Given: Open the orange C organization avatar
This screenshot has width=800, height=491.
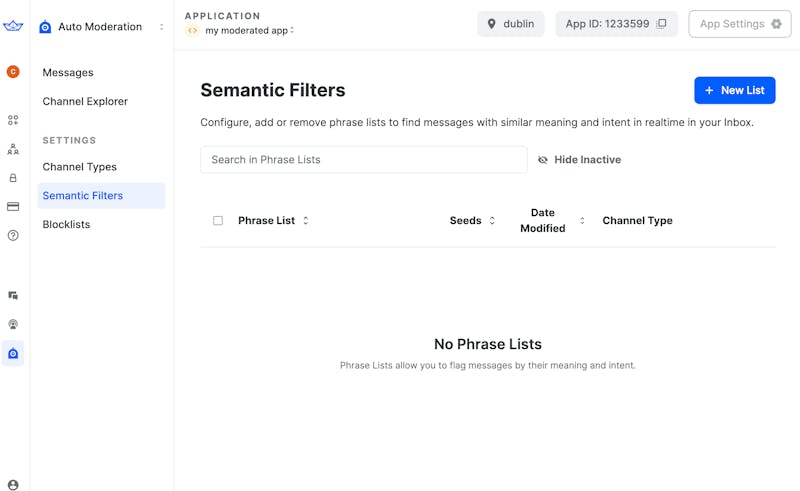Looking at the screenshot, I should click(13, 71).
